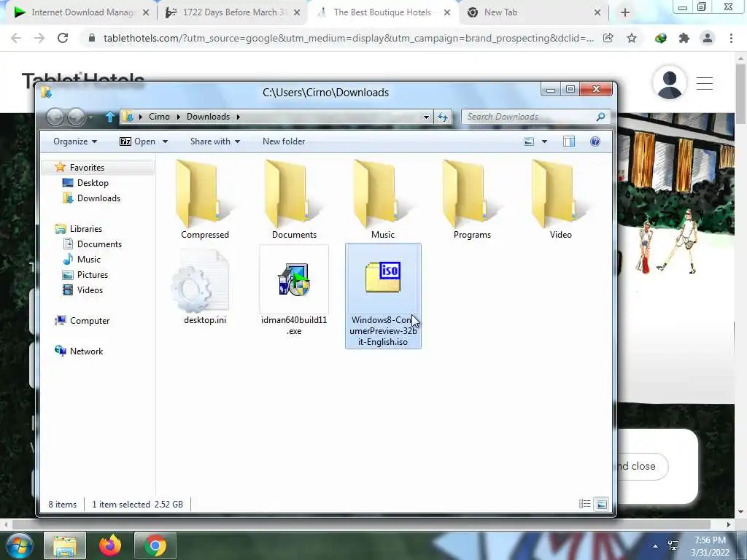Viewport: 747px width, 560px height.
Task: Click the share page icon in address bar
Action: (x=608, y=38)
